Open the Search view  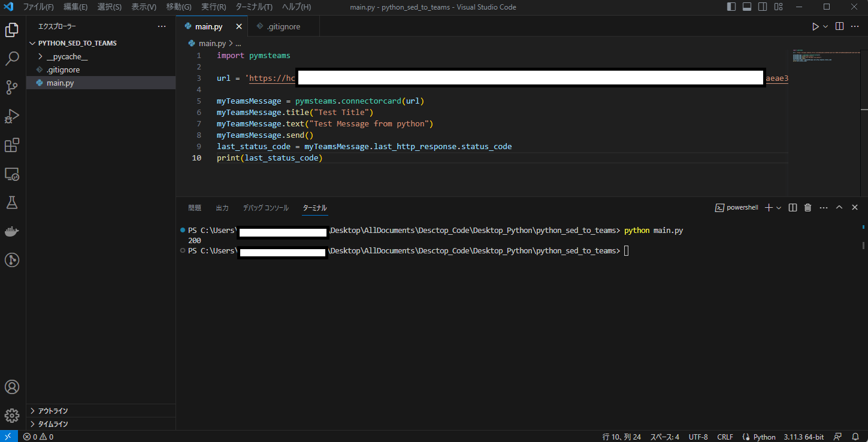12,58
